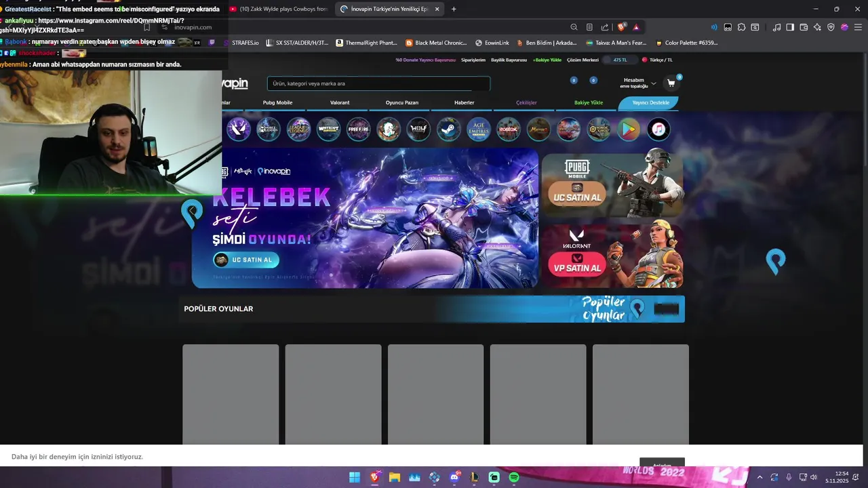Select the Apple Music / iTunes icon
868x488 pixels.
tap(658, 129)
